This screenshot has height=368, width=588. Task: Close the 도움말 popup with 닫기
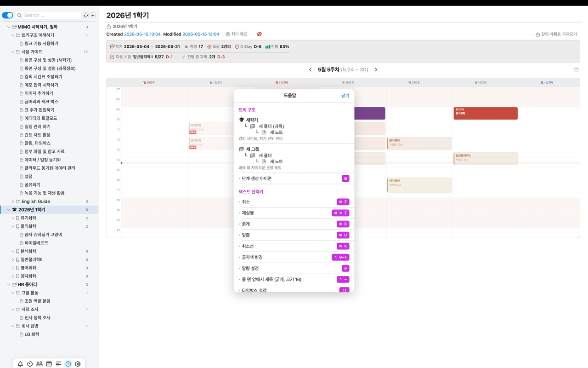click(x=345, y=96)
